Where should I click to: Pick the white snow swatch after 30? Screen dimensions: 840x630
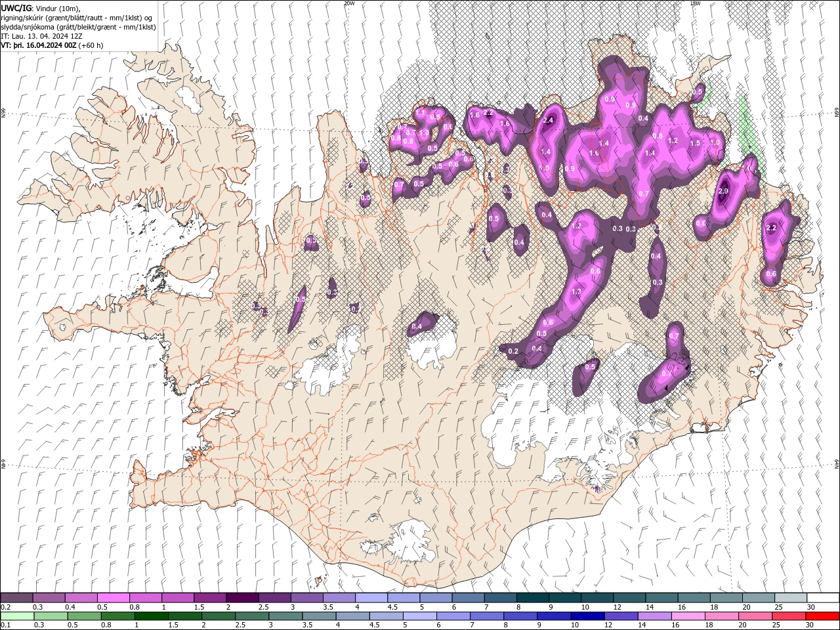823,598
